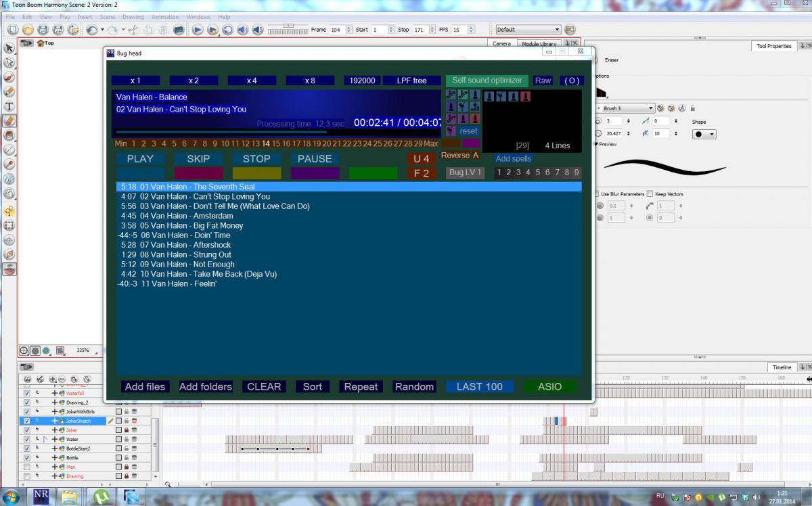The height and width of the screenshot is (506, 812).
Task: Click the Undo arrow icon
Action: pyautogui.click(x=92, y=30)
